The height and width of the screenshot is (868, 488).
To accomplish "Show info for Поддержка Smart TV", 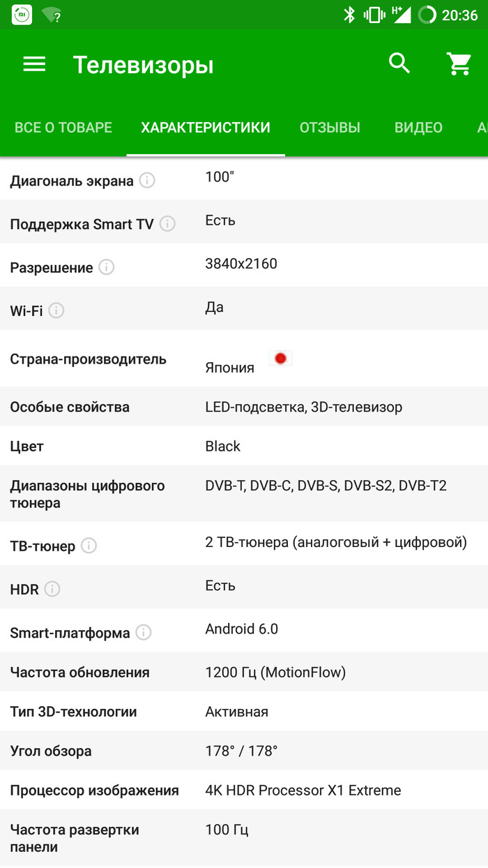I will (167, 224).
